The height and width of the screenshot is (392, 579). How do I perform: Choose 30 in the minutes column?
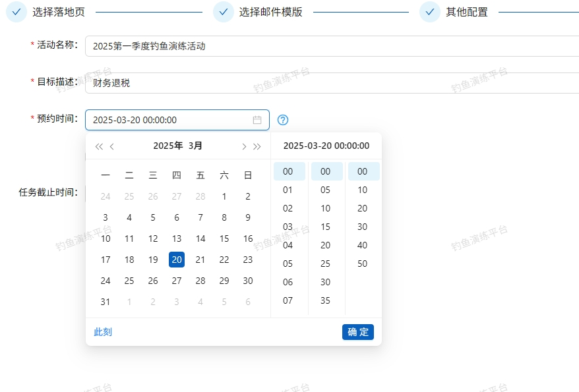pos(325,282)
